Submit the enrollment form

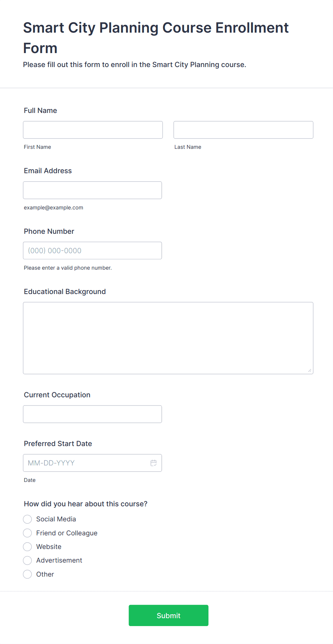pyautogui.click(x=169, y=616)
